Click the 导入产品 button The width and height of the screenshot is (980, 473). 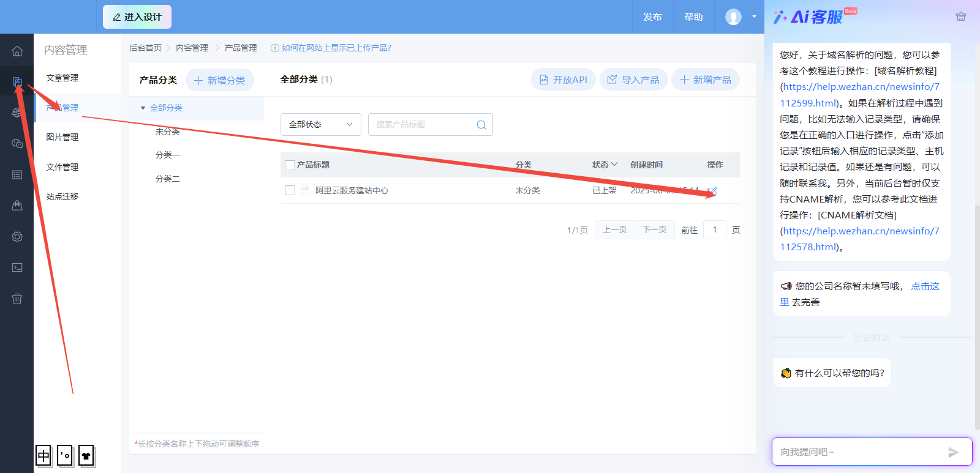(x=633, y=80)
